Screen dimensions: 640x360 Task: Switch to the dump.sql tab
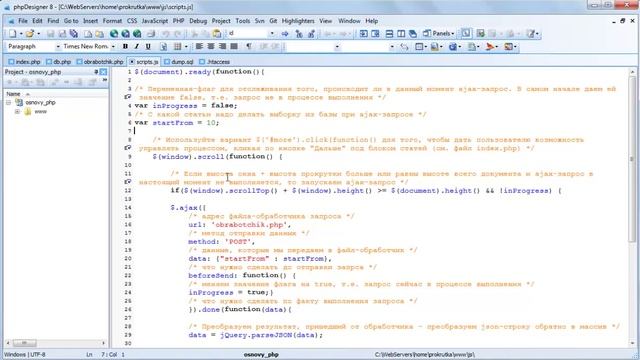179,62
